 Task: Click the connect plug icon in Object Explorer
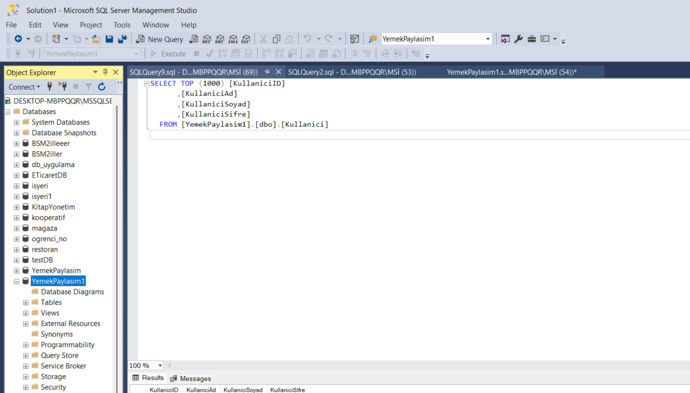tap(49, 86)
